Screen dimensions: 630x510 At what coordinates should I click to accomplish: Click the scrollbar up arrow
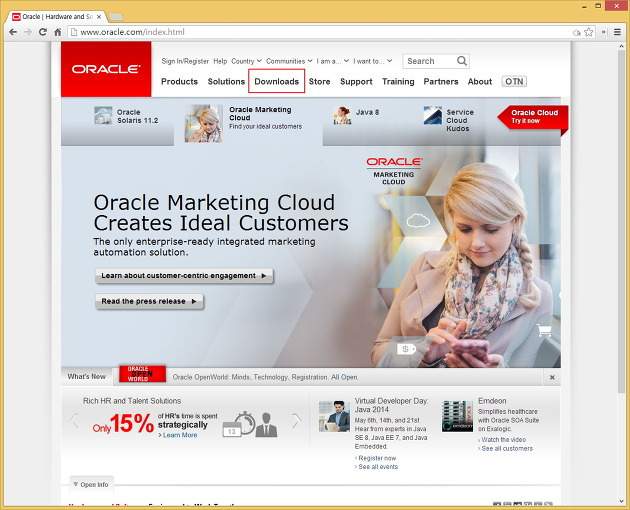tap(622, 46)
